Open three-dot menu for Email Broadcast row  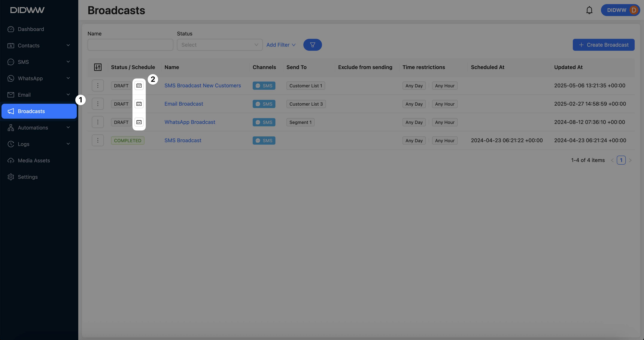[98, 104]
